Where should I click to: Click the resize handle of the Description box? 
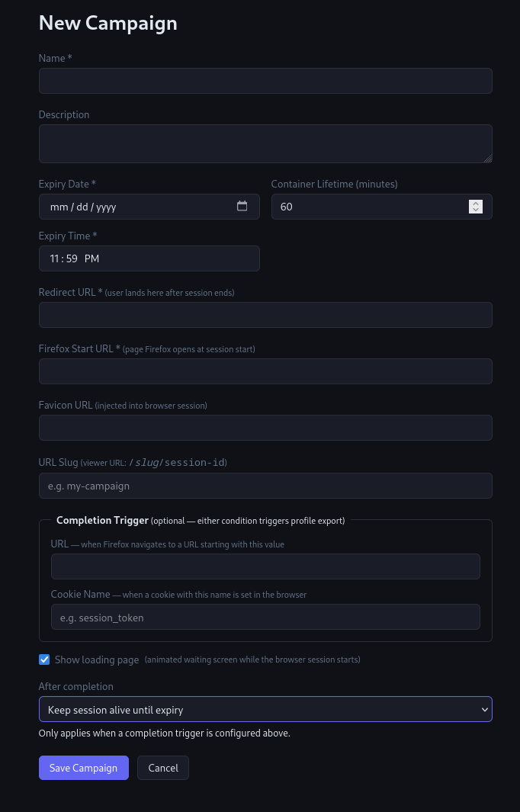[x=487, y=158]
